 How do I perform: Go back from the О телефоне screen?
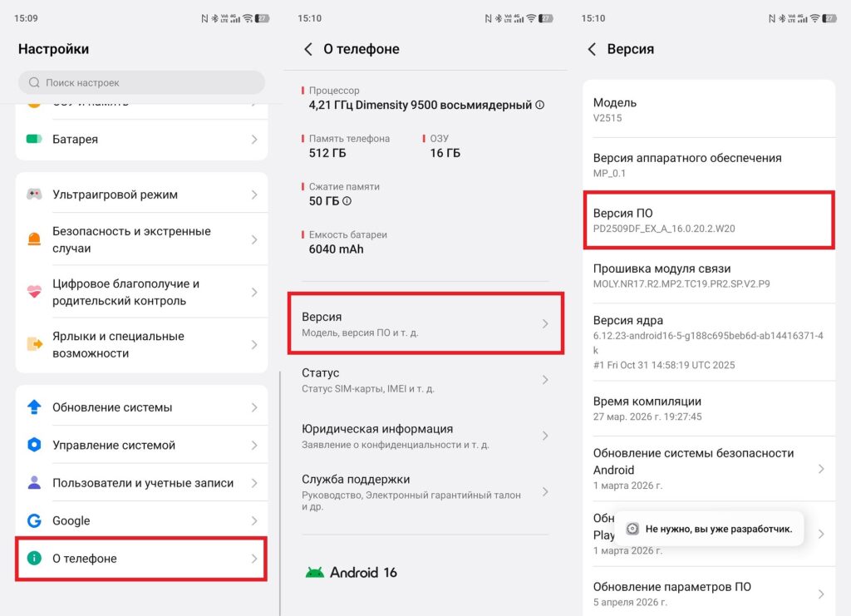[307, 49]
